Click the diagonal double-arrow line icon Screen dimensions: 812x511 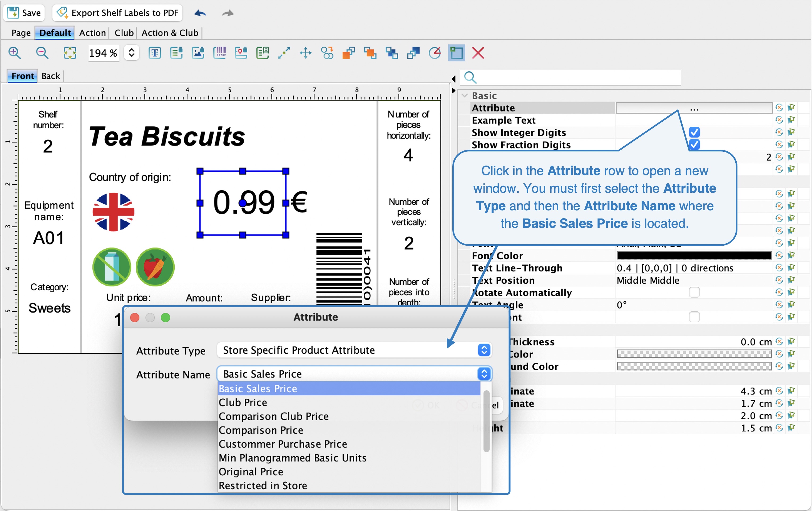(x=284, y=53)
